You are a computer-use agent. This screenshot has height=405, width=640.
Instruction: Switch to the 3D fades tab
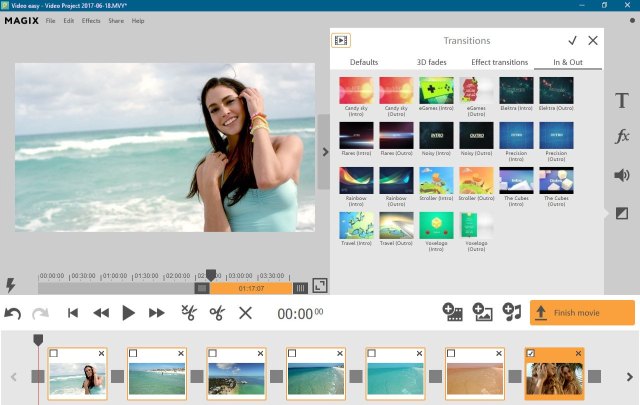pyautogui.click(x=431, y=62)
